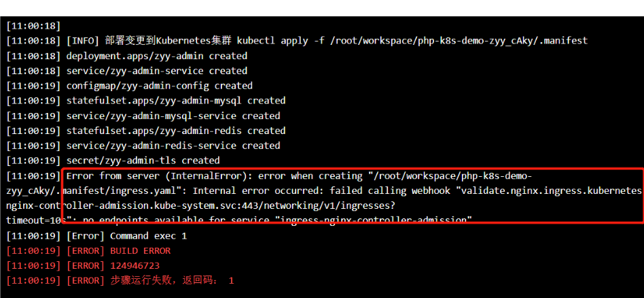Select the deployment.apps/zyy-admin created line
Screen dimensions: 644x298
(x=126, y=56)
